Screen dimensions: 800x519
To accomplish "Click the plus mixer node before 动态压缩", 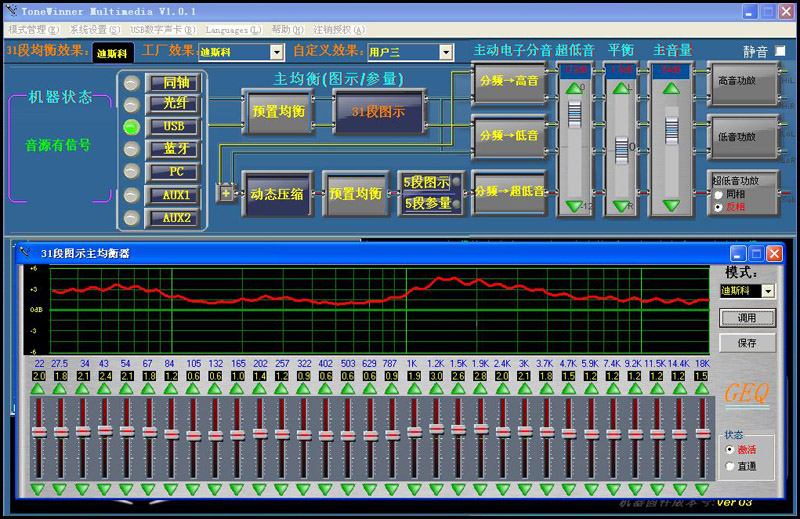I will click(x=225, y=192).
